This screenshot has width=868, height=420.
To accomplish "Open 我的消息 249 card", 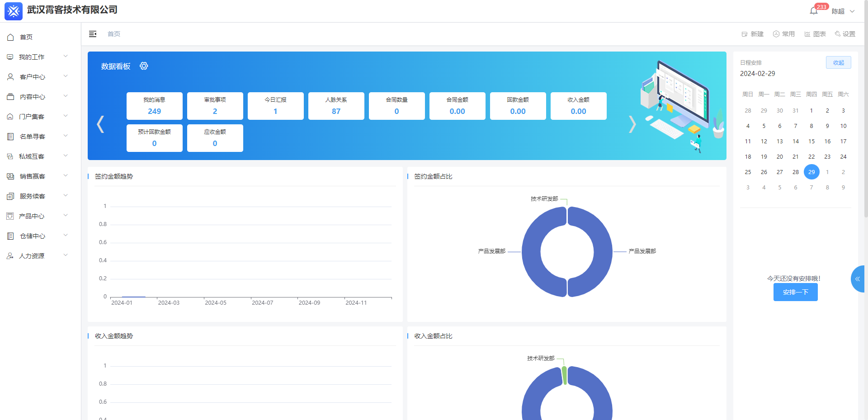I will tap(155, 106).
